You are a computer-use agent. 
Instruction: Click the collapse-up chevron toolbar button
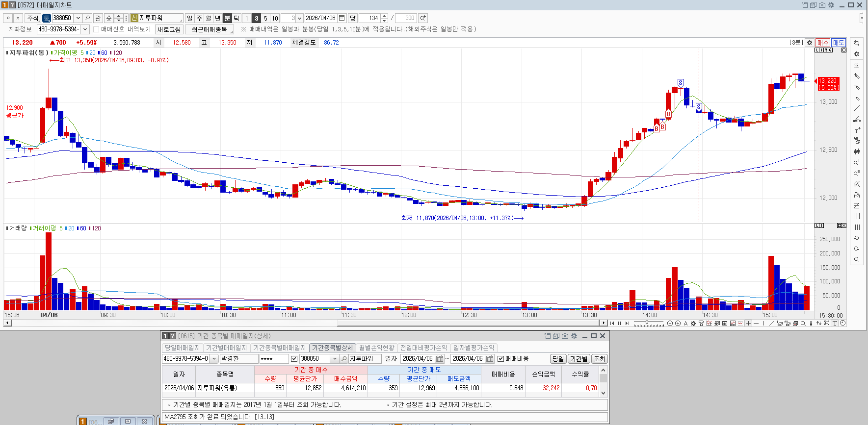[18, 18]
